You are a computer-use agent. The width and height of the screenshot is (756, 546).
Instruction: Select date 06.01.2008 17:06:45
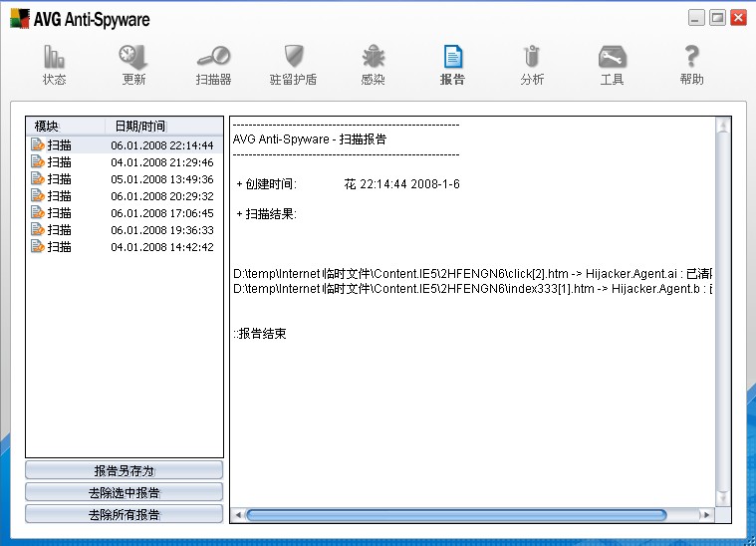[x=162, y=212]
